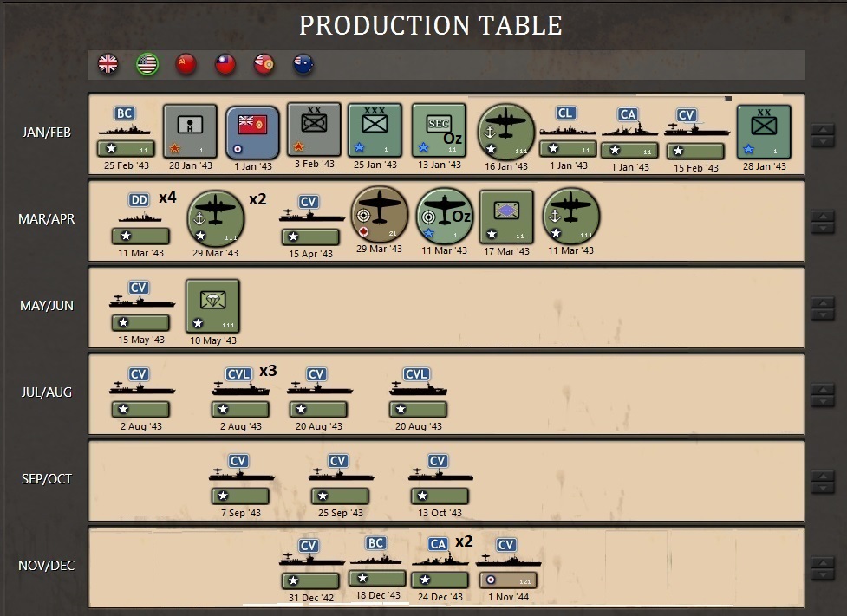Click the NOV/DEC row up arrow

pyautogui.click(x=823, y=563)
